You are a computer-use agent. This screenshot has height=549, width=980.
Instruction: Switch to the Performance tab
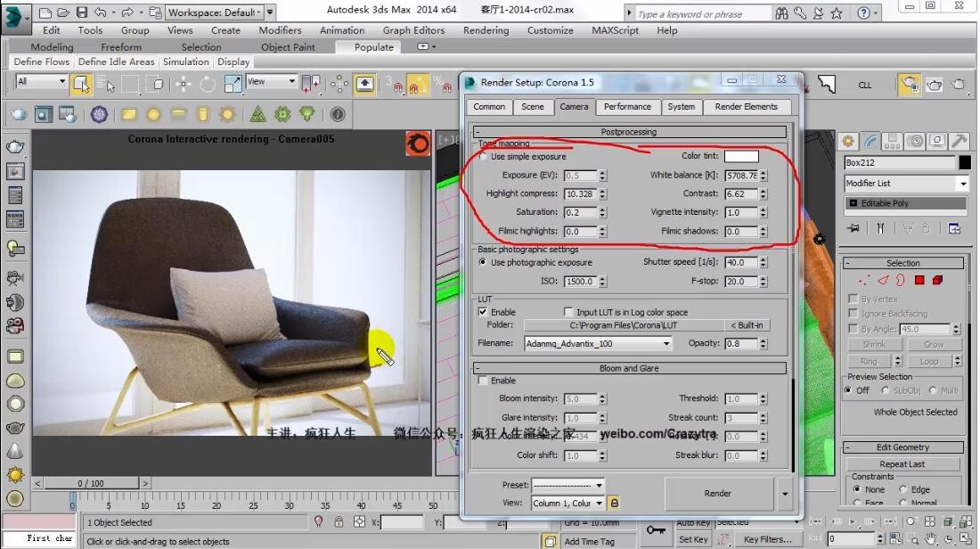click(x=627, y=107)
